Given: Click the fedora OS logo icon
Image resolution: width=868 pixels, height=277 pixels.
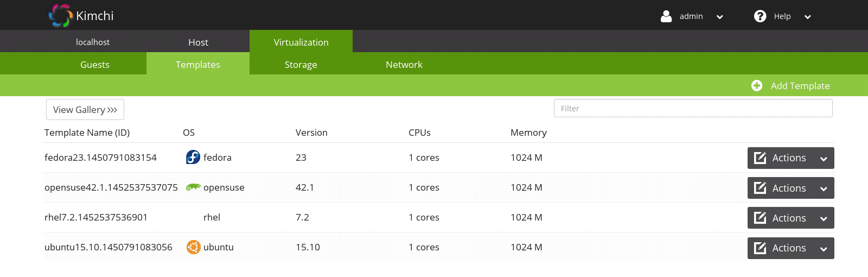Looking at the screenshot, I should pos(193,157).
